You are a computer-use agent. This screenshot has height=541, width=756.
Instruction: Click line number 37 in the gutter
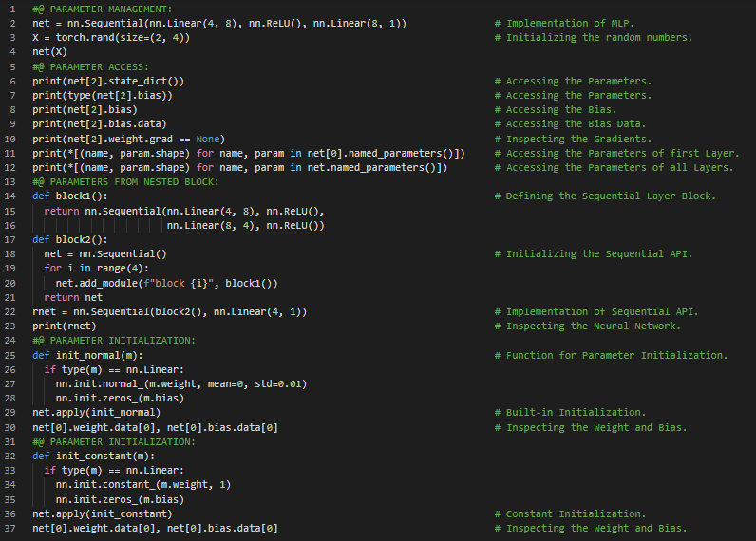point(11,528)
